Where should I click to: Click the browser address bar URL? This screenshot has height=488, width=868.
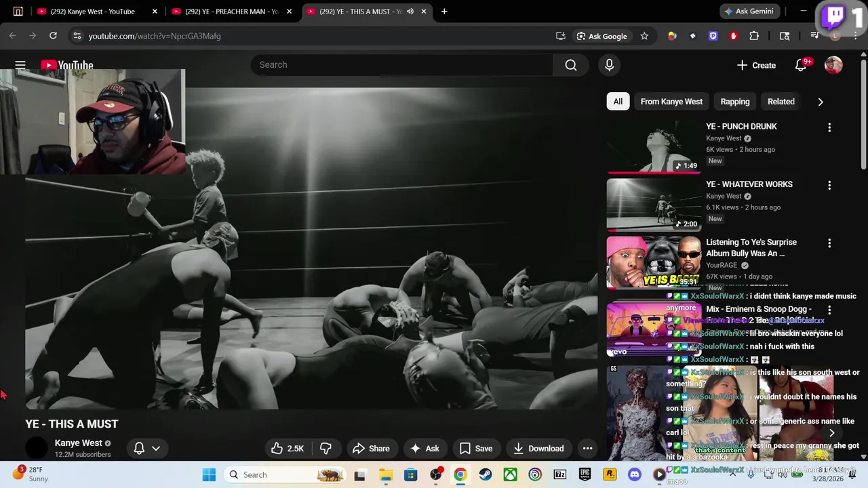[x=155, y=36]
